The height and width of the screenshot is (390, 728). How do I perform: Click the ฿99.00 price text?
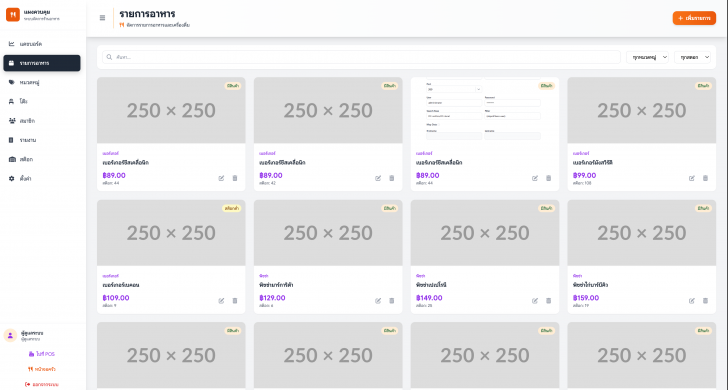[585, 176]
